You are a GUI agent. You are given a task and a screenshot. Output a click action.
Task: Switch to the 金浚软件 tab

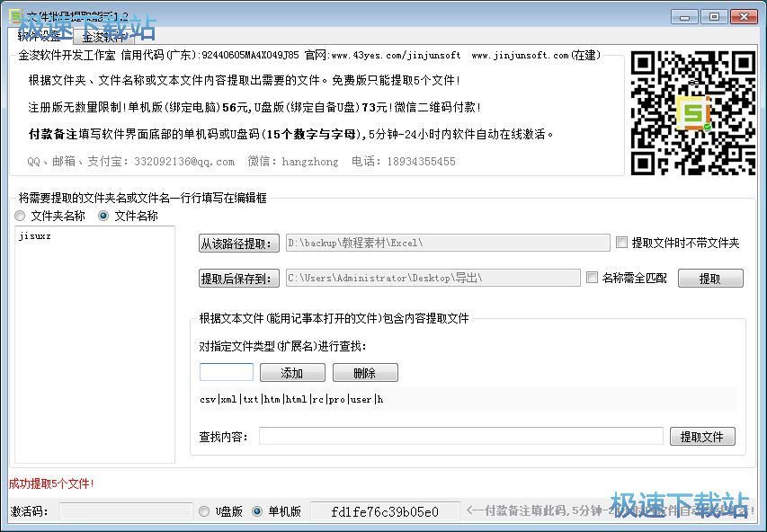[103, 37]
